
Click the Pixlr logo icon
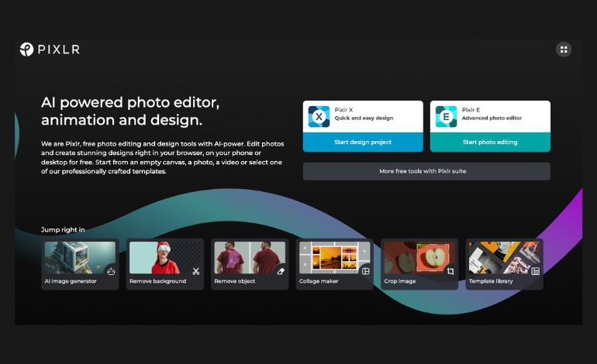coord(26,50)
